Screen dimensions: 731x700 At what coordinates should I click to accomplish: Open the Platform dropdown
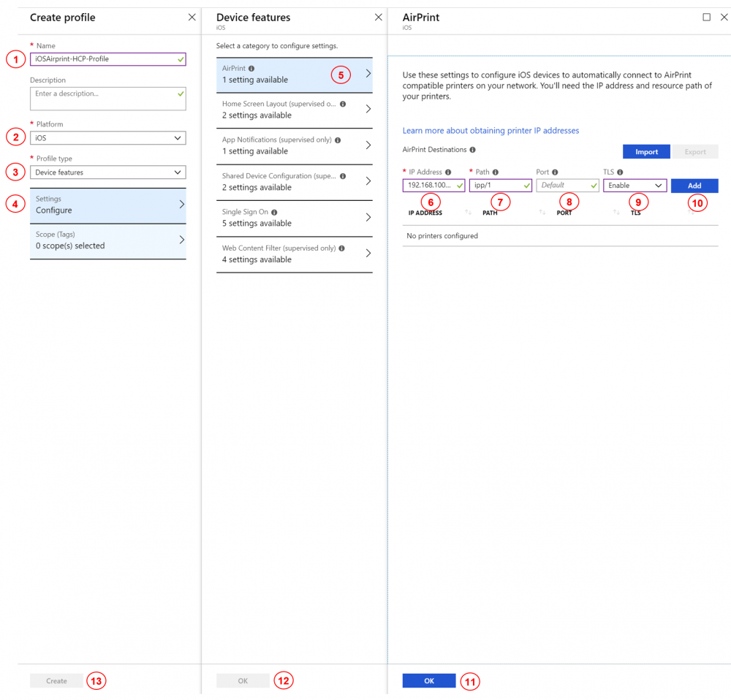point(108,137)
